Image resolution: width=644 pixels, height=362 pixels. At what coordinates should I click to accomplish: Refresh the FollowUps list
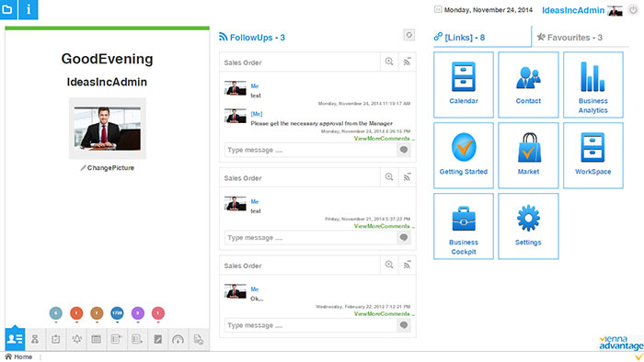(408, 35)
